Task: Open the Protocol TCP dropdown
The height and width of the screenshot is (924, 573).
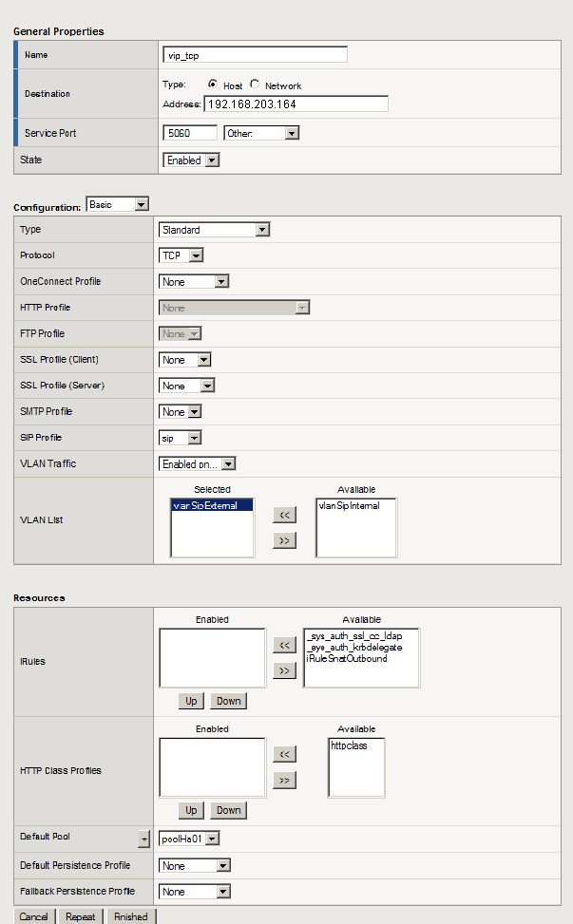Action: [181, 255]
